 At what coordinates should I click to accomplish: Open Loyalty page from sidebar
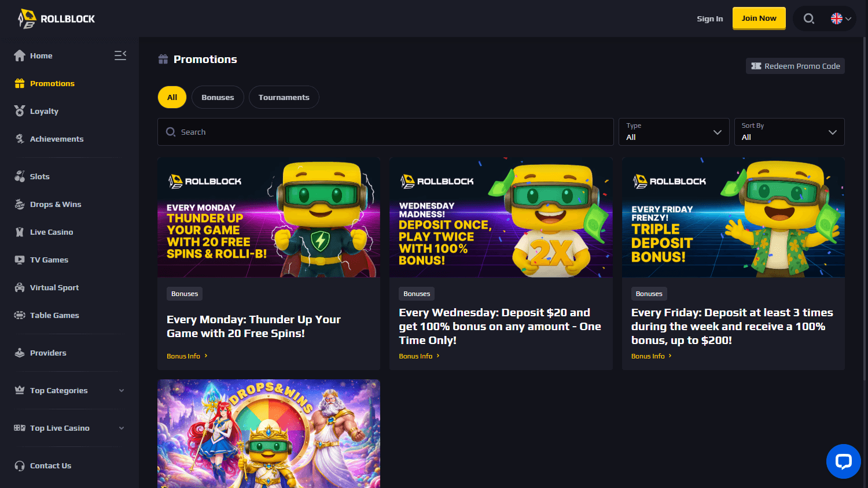(x=44, y=111)
